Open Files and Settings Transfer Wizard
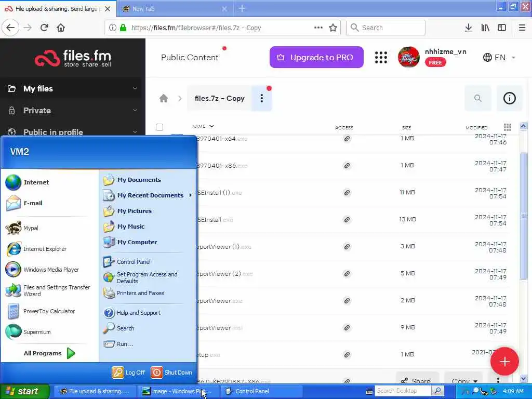Image resolution: width=532 pixels, height=399 pixels. [x=48, y=290]
